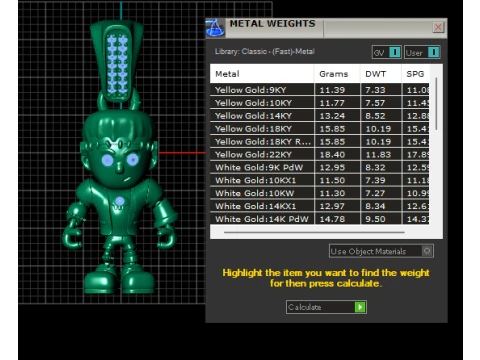480x360 pixels.
Task: Select the White Gold:10KW row
Action: coord(319,193)
